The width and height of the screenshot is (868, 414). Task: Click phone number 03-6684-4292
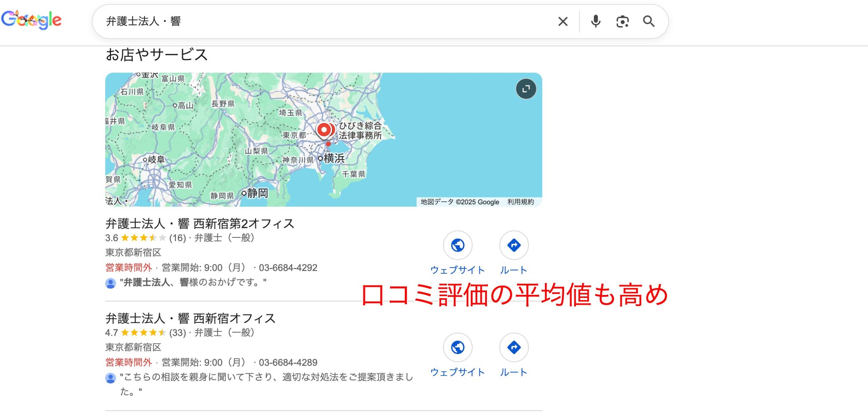(x=288, y=268)
